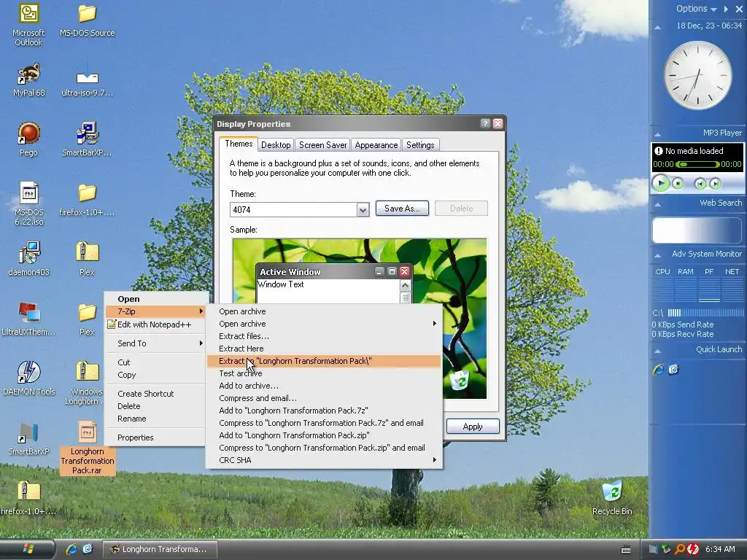Click the sidebar analog clock face
Screen dimensions: 747x560
pyautogui.click(x=698, y=75)
